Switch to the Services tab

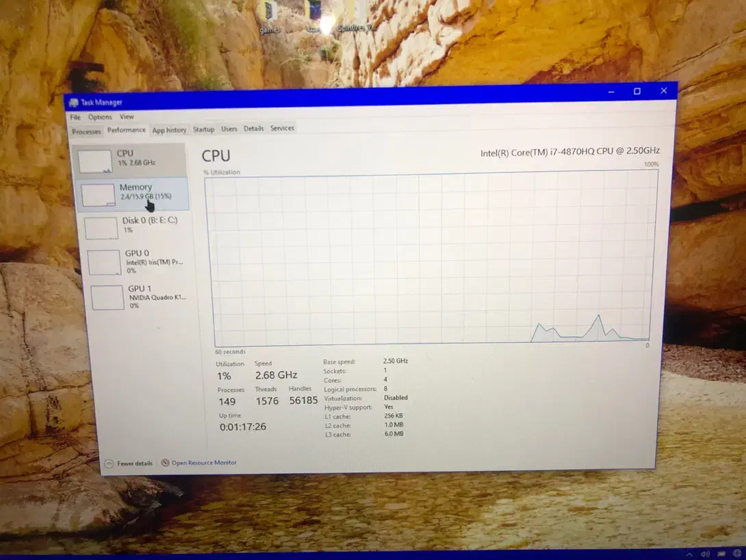282,128
